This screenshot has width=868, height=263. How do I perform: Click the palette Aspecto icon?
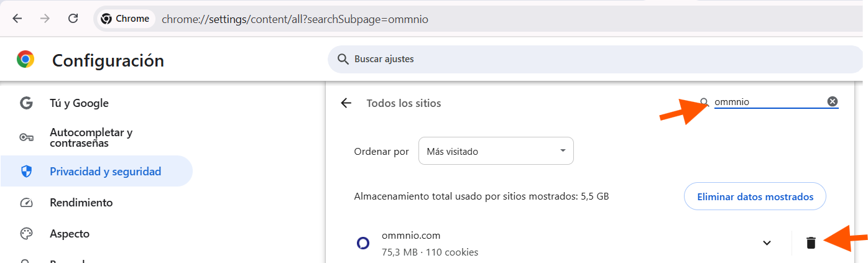26,234
